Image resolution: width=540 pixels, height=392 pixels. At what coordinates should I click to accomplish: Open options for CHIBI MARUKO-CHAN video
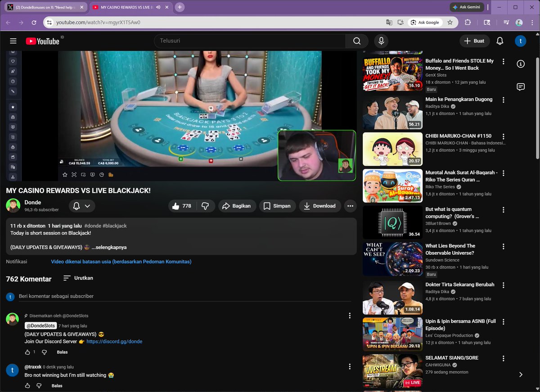tap(504, 136)
